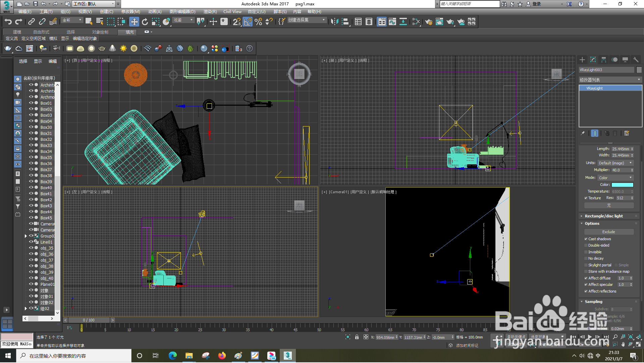644x363 pixels.
Task: Open the Mode Color dropdown
Action: click(x=615, y=178)
